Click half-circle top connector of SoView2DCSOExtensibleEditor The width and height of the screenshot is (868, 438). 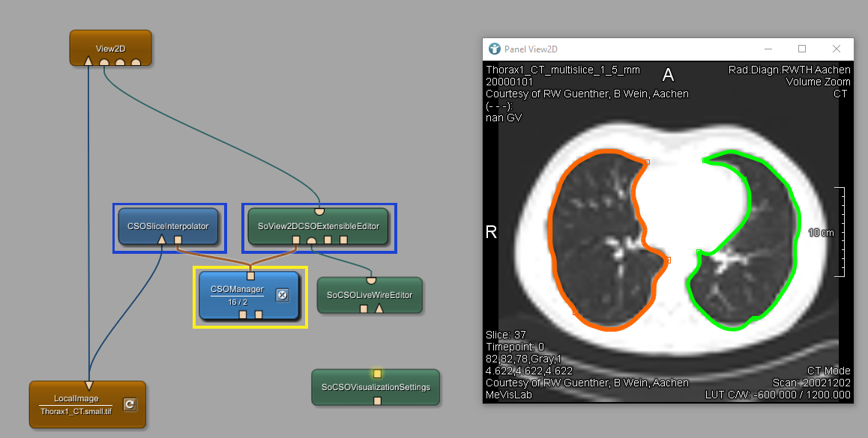[x=319, y=210]
